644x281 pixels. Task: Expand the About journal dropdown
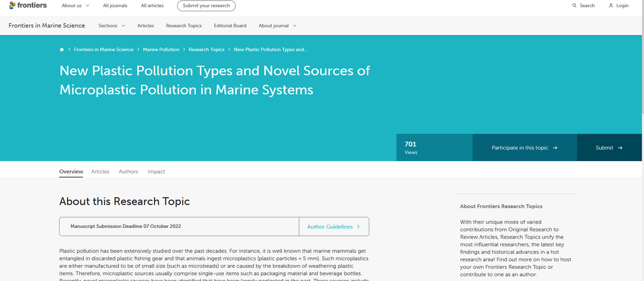[277, 26]
